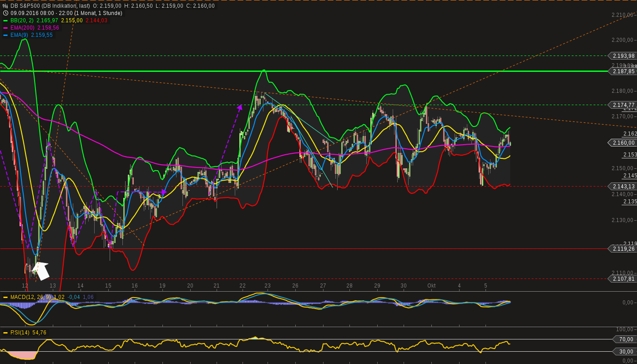This screenshot has width=637, height=364.
Task: Click the date label 12 on the time axis
Action: click(25, 286)
